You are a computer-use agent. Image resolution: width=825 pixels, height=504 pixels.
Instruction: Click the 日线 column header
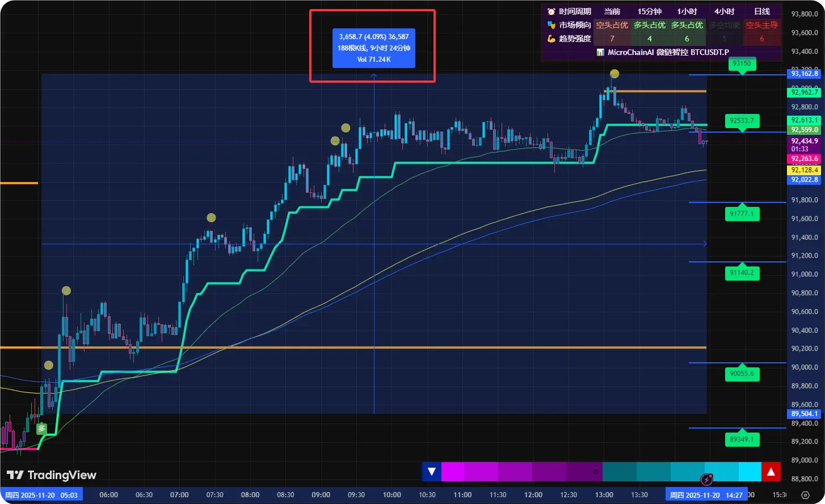pyautogui.click(x=762, y=11)
